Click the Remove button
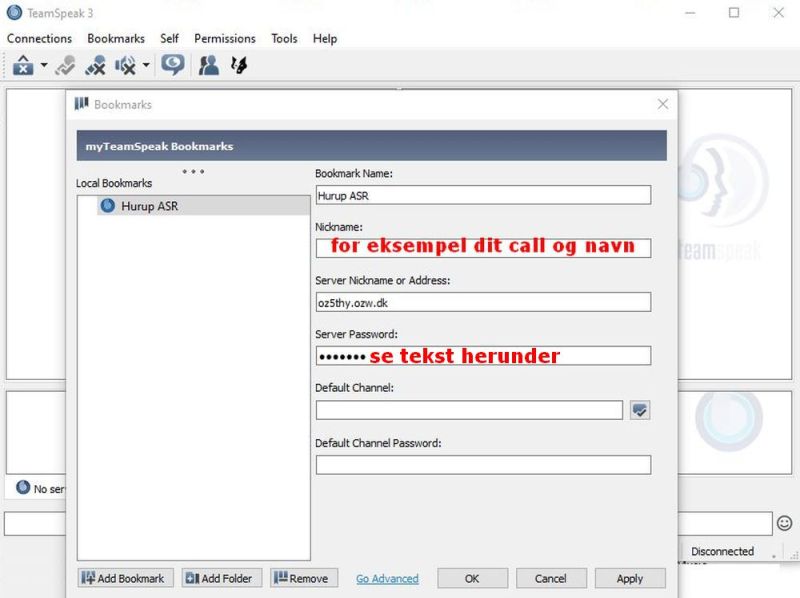800x598 pixels. (x=304, y=578)
